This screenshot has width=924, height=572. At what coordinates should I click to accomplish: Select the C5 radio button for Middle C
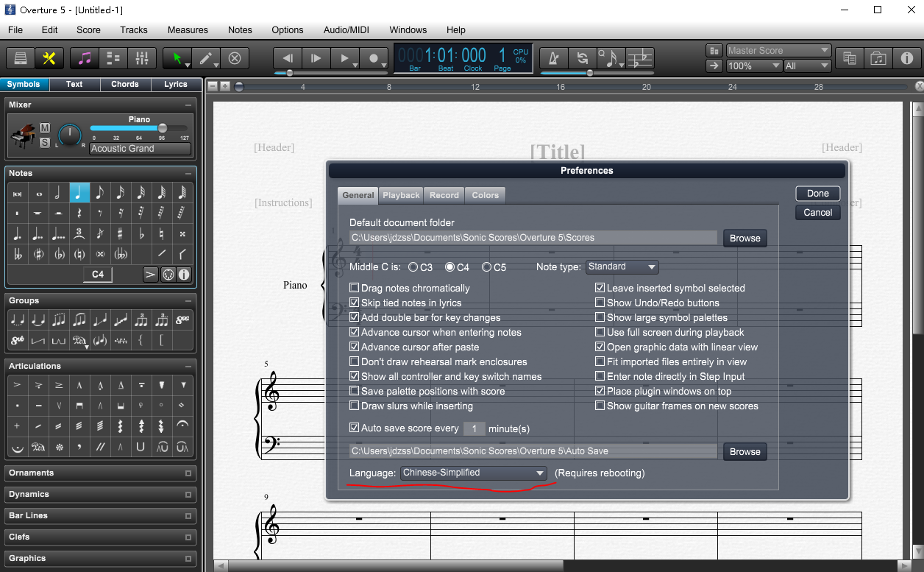click(x=487, y=267)
